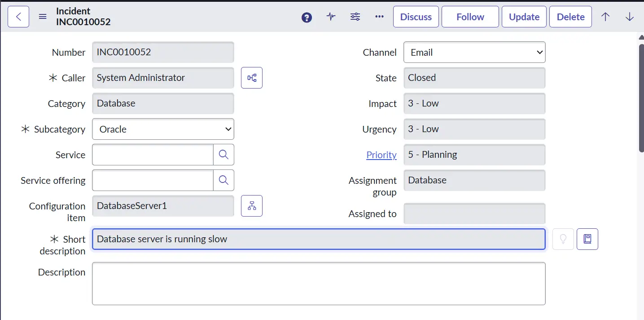This screenshot has width=644, height=320.
Task: Click the help question mark icon
Action: point(307,17)
